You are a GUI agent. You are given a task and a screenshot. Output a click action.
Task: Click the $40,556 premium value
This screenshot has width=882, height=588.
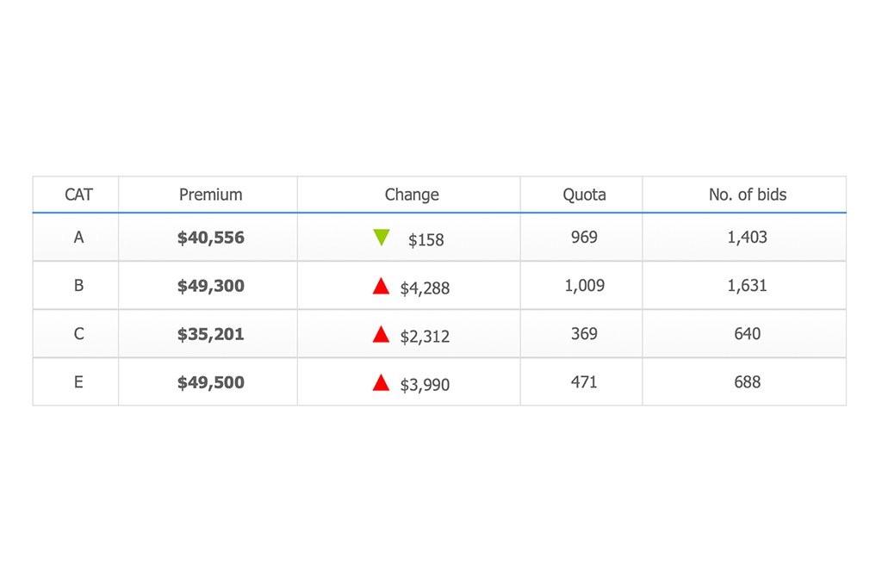(211, 238)
